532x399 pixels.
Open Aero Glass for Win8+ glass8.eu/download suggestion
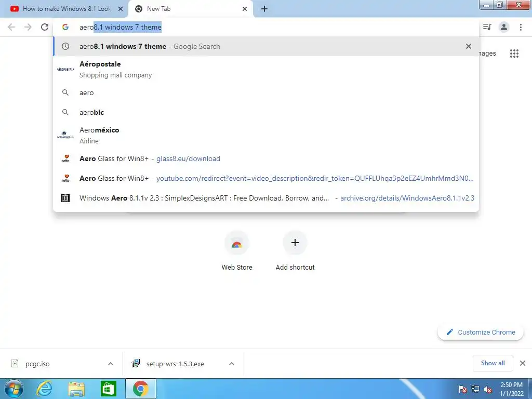pyautogui.click(x=266, y=158)
